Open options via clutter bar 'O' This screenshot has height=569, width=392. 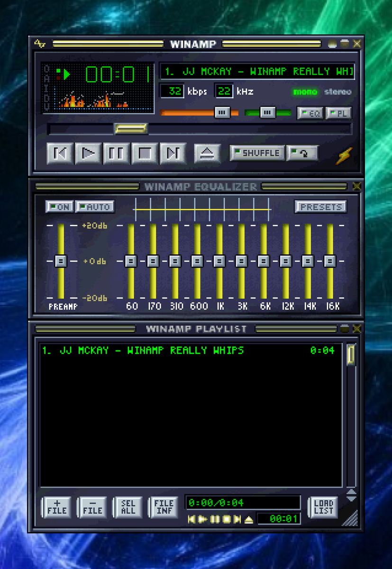(x=46, y=70)
